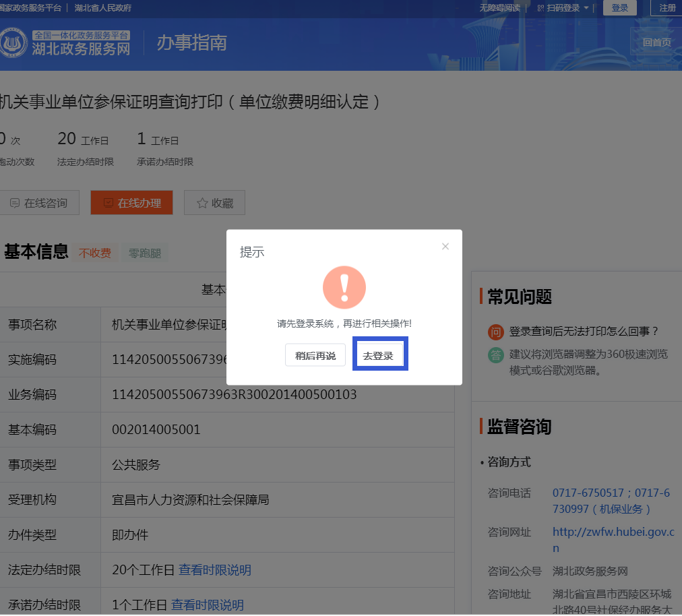682x616 pixels.
Task: Open the 扫码登录 dropdown
Action: 563,8
